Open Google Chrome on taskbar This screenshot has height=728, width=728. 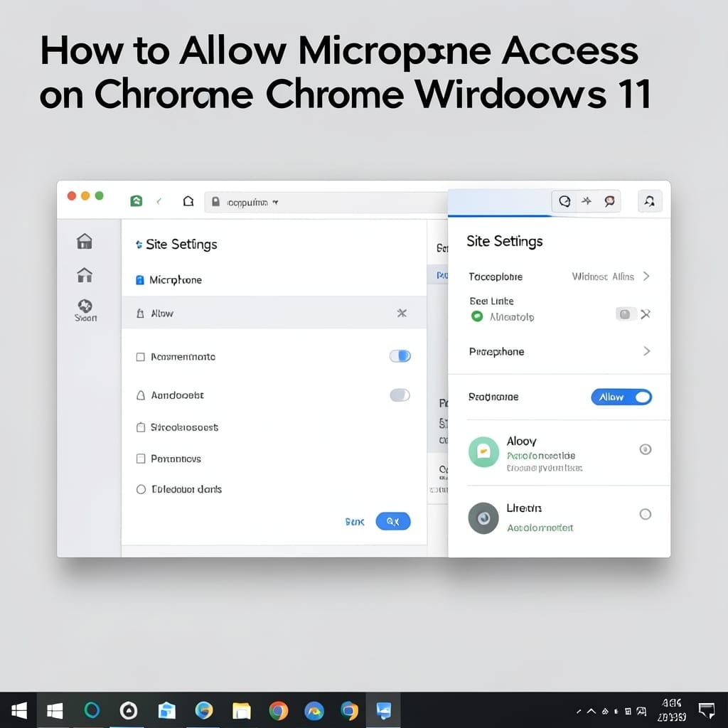[x=279, y=711]
